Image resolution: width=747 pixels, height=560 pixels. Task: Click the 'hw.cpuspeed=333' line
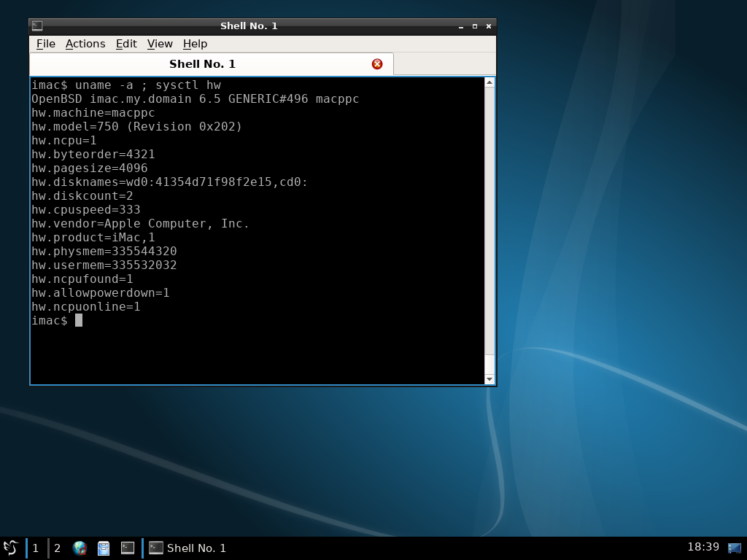click(86, 209)
